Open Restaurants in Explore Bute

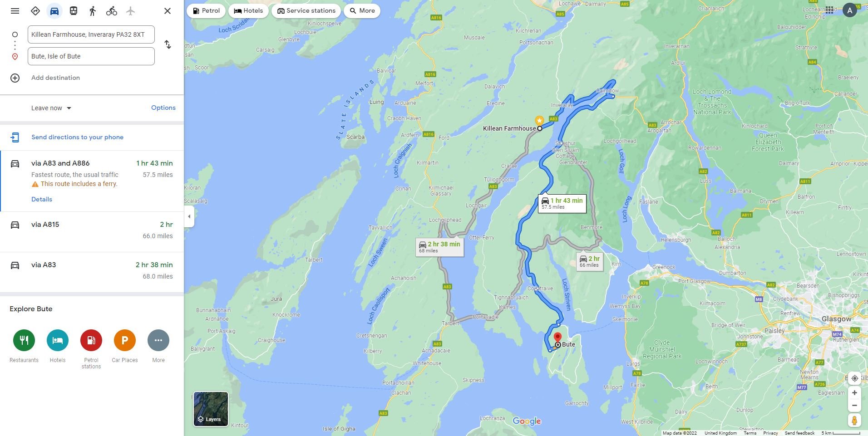pos(24,340)
